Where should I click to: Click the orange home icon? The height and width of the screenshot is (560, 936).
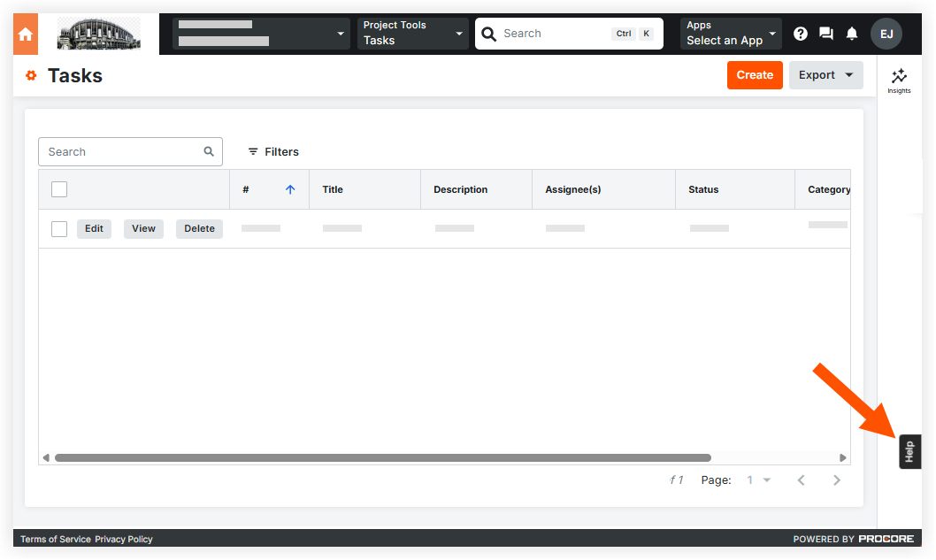click(x=24, y=33)
